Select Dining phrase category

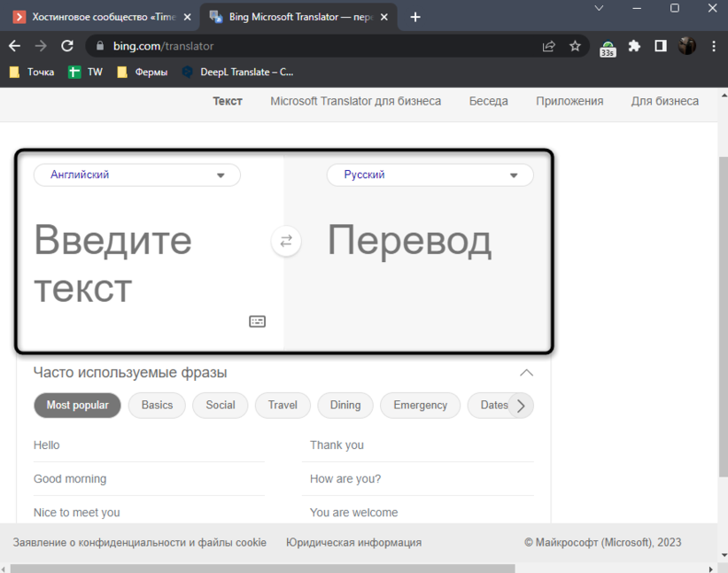(x=345, y=405)
